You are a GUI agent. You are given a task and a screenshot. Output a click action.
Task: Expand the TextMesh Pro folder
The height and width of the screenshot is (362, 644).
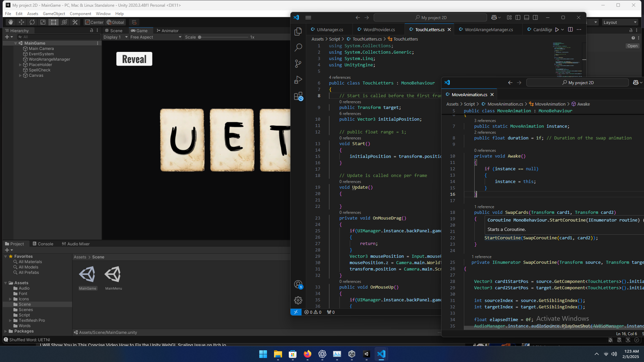pyautogui.click(x=10, y=321)
